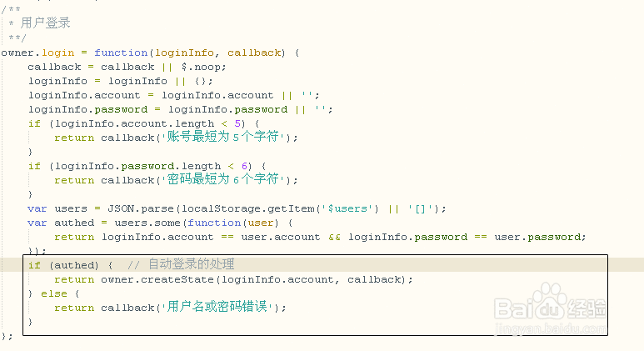Click 'users.some' method call
Image resolution: width=644 pixels, height=351 pixels.
tap(147, 223)
